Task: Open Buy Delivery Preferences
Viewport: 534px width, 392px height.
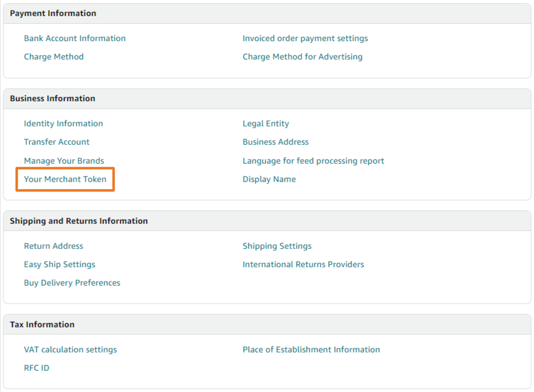Action: (x=72, y=283)
